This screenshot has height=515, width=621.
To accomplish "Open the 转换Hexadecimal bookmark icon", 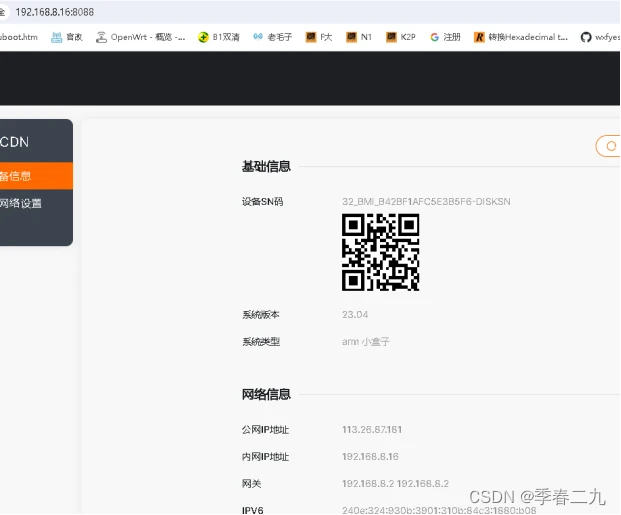I will pos(479,37).
